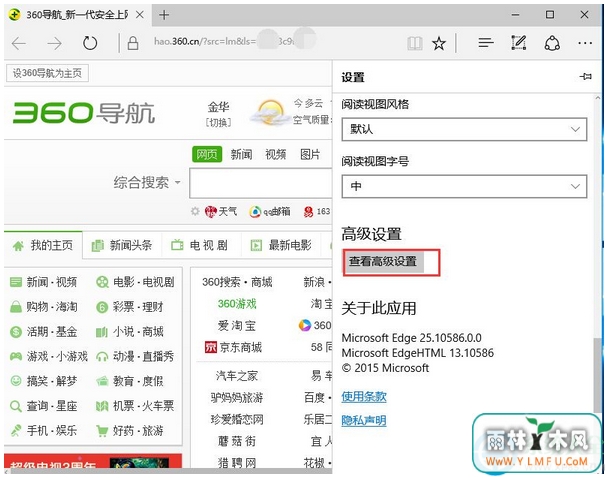This screenshot has width=607, height=478.
Task: Go forward with the forward arrow
Action: click(x=55, y=43)
